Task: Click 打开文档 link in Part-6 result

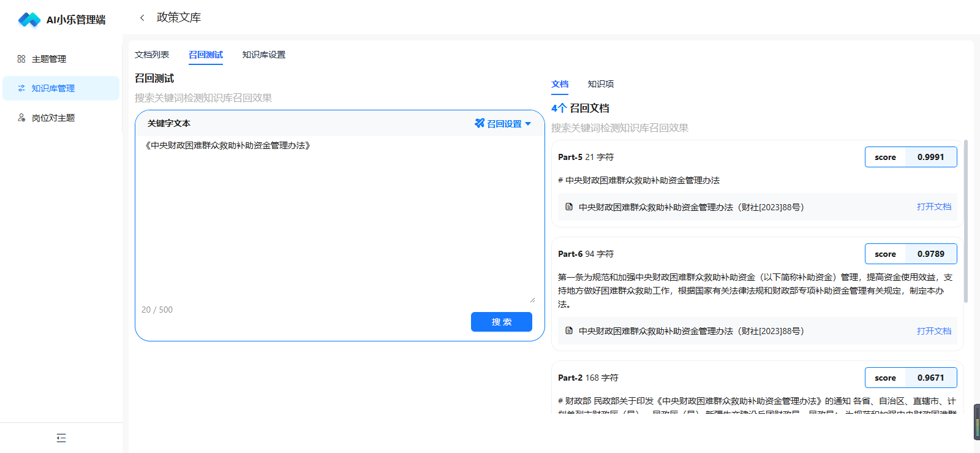Action: [x=933, y=331]
